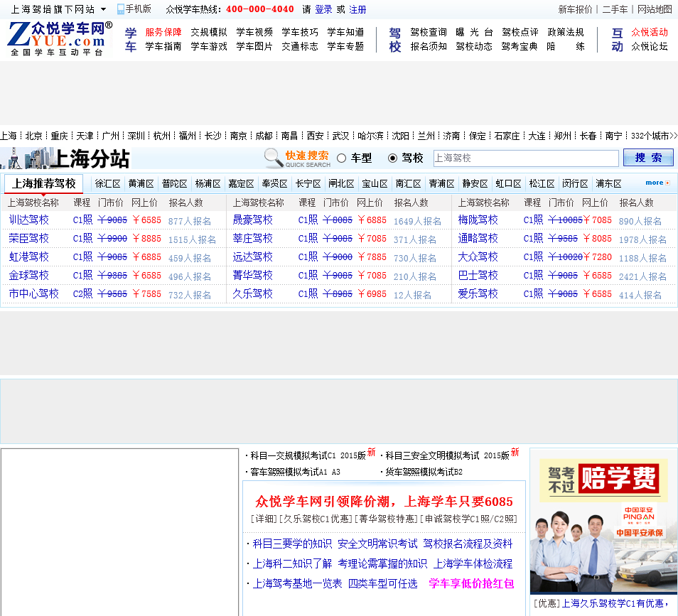Click the 众悦学车网 ZYUE.com logo

(x=60, y=38)
